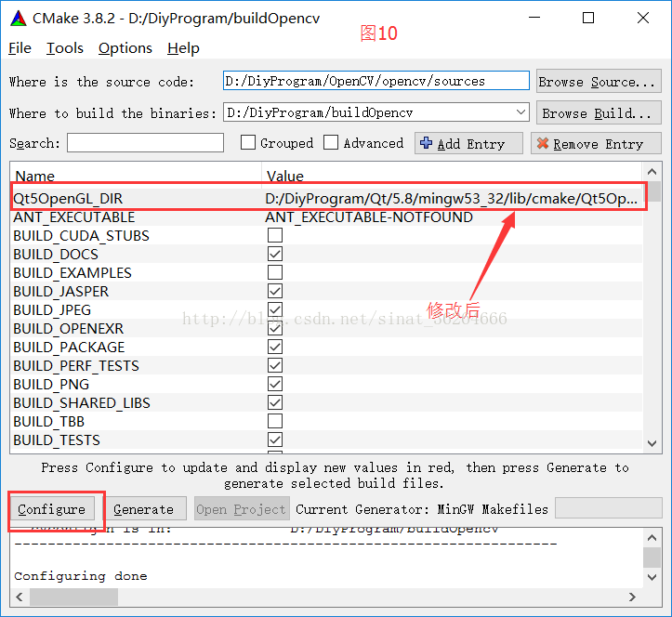The image size is (672, 617).
Task: Enable the Advanced checkbox
Action: point(331,142)
